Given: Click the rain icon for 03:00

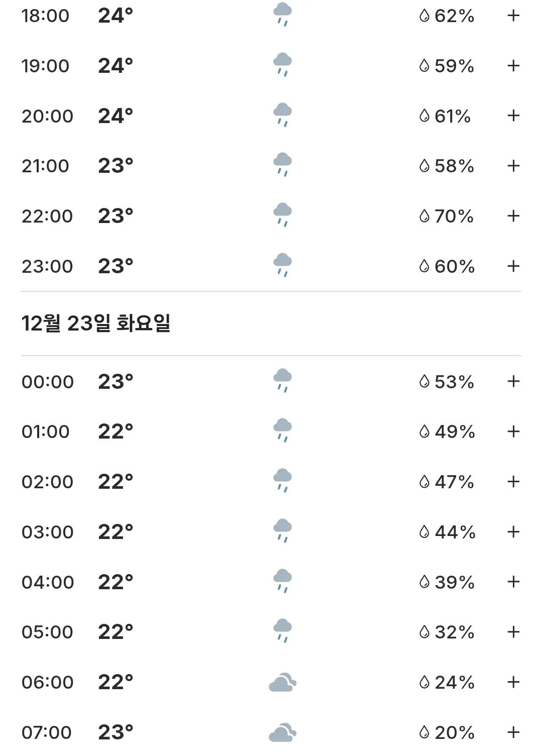Looking at the screenshot, I should click(282, 531).
